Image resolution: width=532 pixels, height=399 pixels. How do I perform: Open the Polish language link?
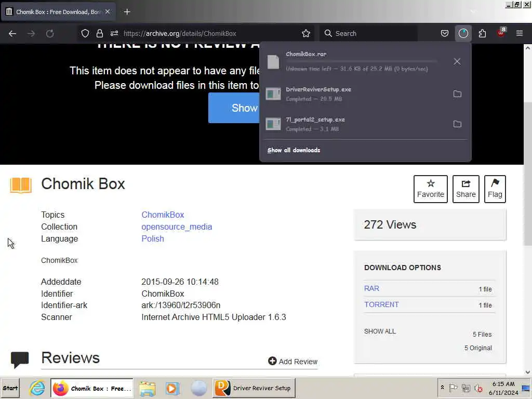(153, 238)
